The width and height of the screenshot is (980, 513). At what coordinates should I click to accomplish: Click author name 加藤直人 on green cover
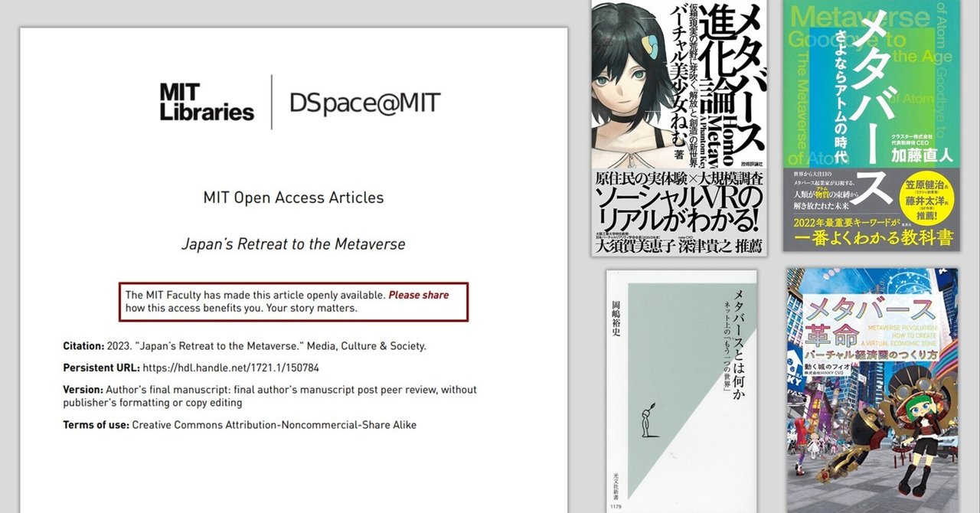point(923,156)
